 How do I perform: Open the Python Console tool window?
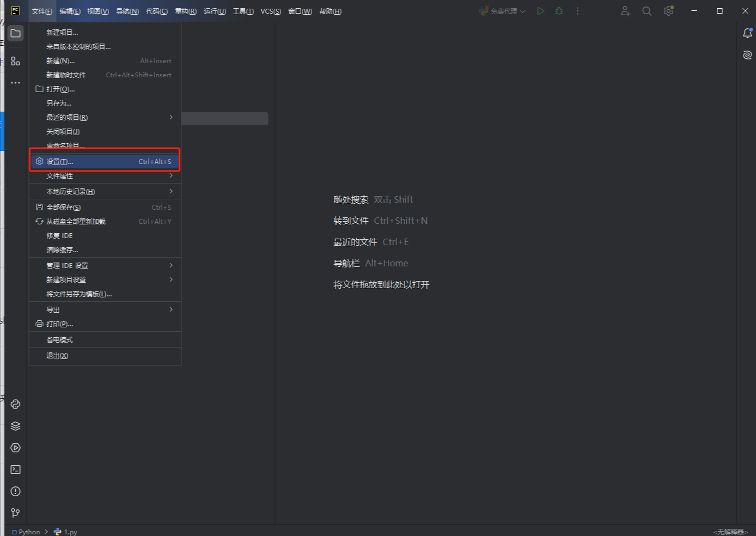point(16,404)
